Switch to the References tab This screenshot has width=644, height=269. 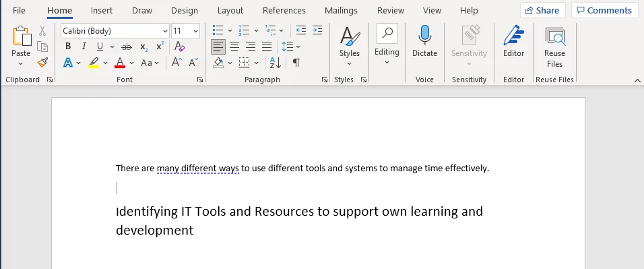pos(284,10)
